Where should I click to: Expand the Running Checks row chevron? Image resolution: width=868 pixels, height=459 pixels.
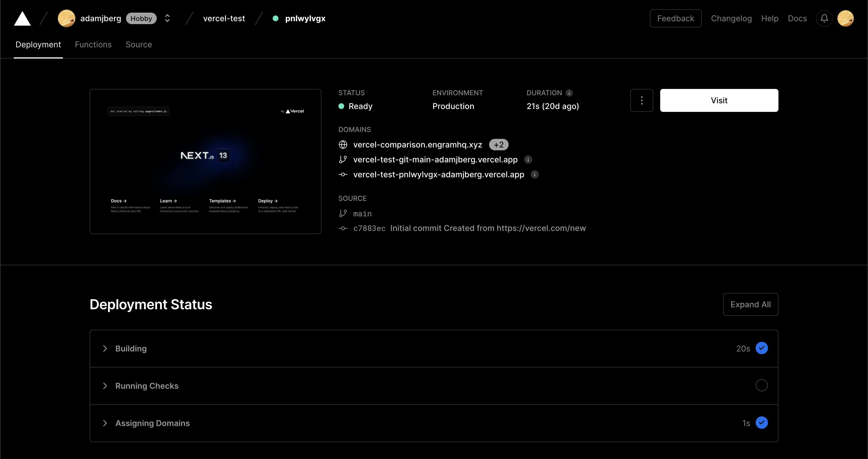tap(105, 386)
